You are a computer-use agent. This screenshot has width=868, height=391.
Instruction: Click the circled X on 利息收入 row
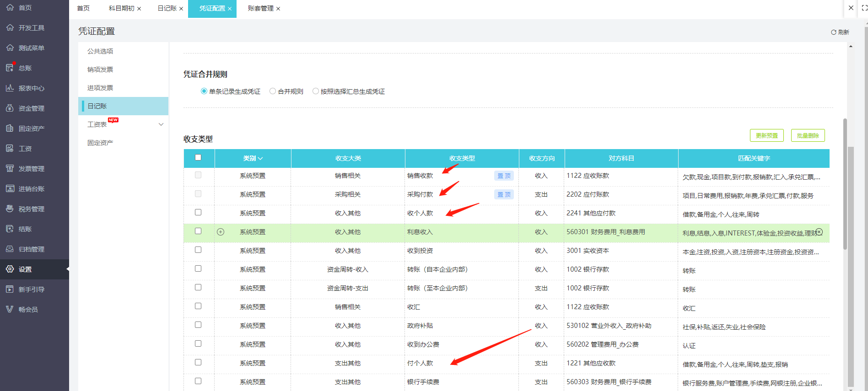819,232
